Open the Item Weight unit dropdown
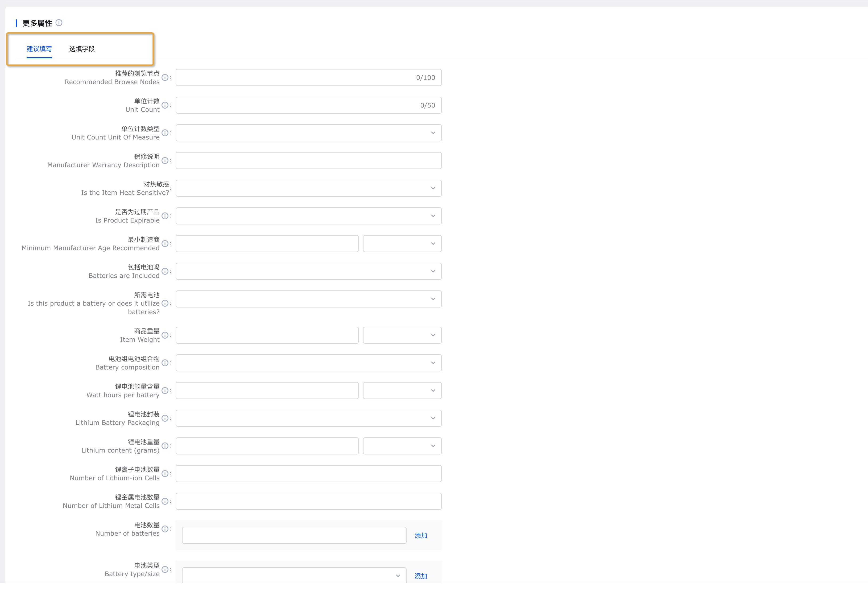868x591 pixels. (402, 335)
